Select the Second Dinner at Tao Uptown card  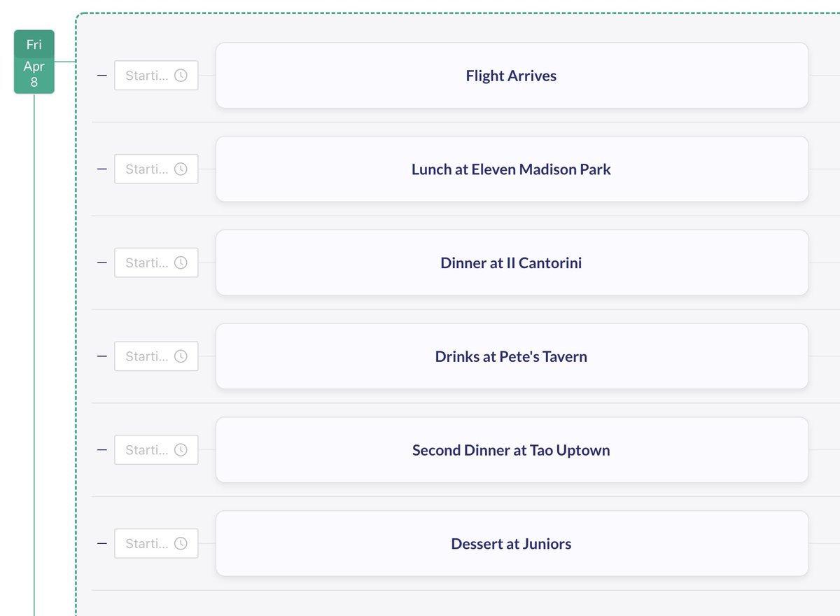click(512, 450)
